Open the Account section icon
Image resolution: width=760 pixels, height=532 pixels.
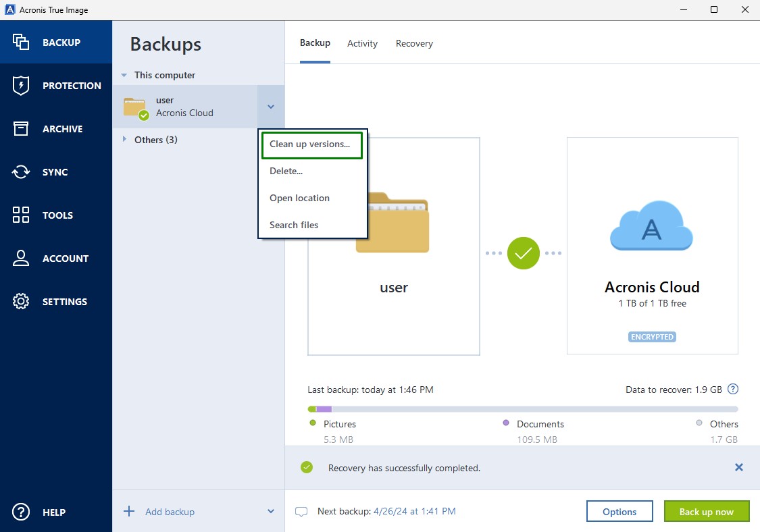pyautogui.click(x=20, y=258)
